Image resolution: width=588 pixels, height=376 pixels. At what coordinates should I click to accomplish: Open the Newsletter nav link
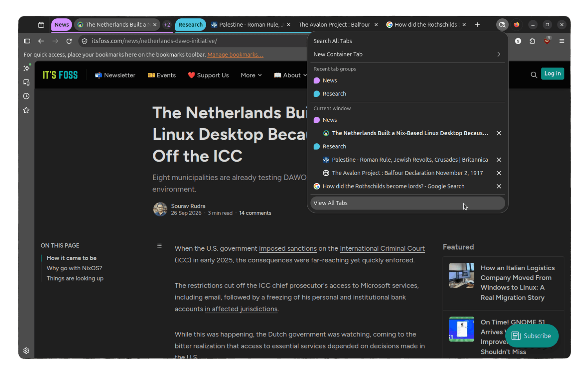115,75
